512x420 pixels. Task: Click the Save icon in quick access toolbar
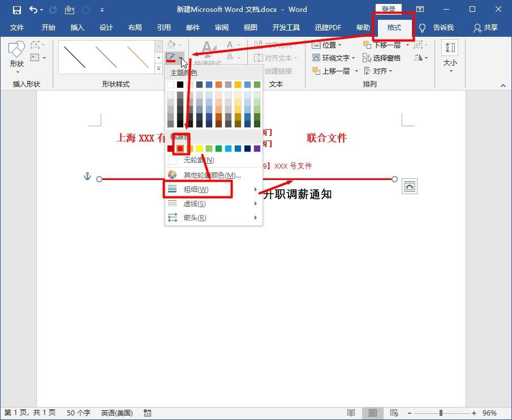[16, 9]
